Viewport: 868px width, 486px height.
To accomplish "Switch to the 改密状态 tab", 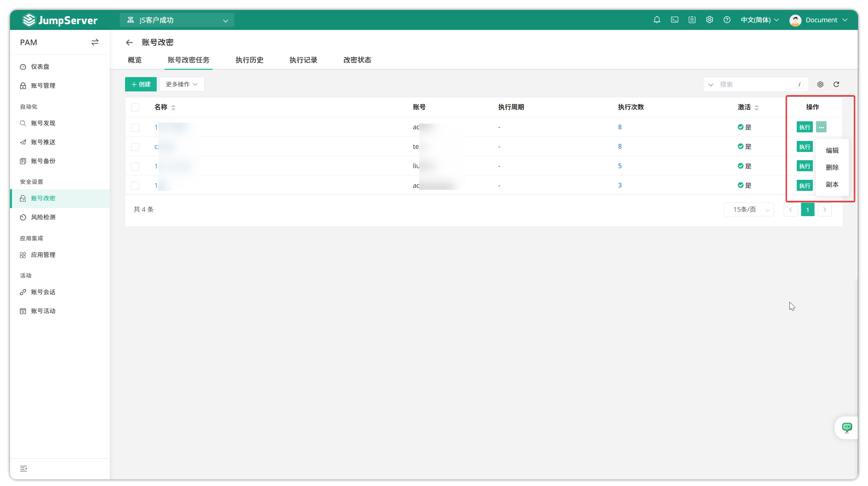I will [357, 60].
